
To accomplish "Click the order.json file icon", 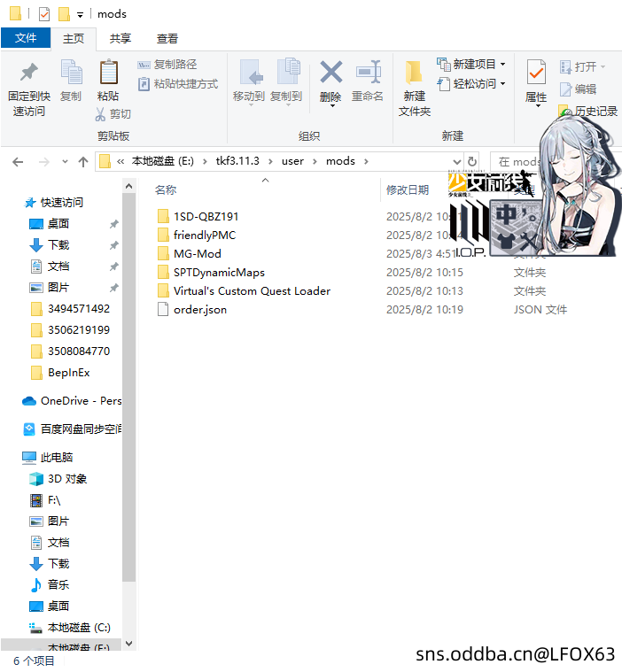I will tap(163, 309).
